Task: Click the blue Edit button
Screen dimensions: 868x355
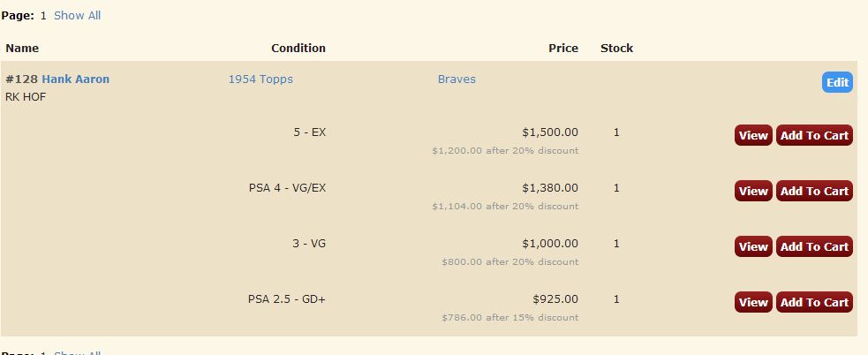Action: [x=837, y=82]
